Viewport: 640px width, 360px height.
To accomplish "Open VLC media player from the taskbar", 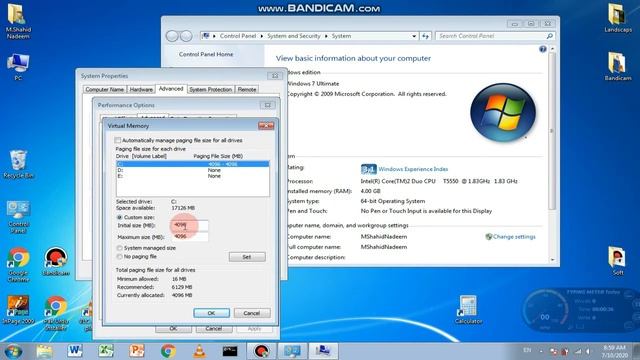I will [199, 351].
